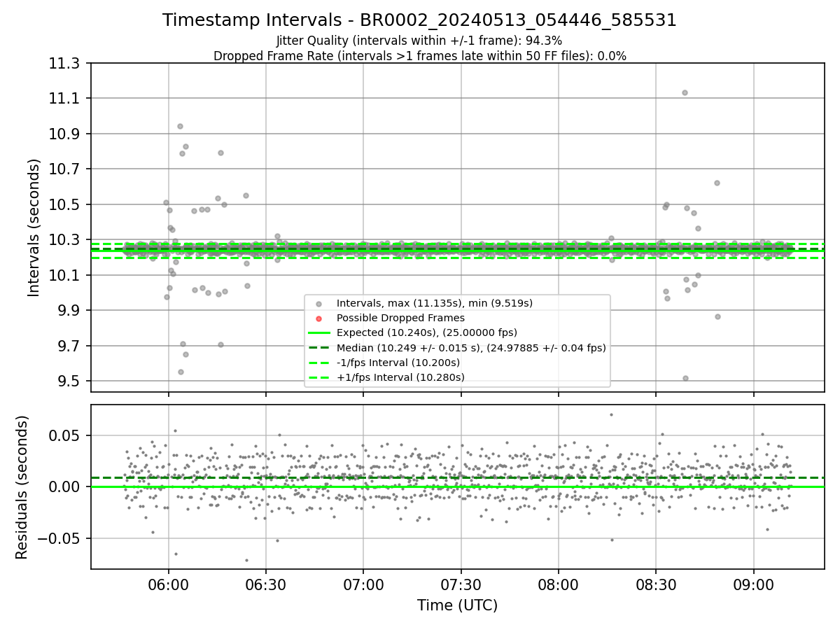Select legend text '-1/fps Interval (10.200s)'
840x630 pixels.
(398, 363)
